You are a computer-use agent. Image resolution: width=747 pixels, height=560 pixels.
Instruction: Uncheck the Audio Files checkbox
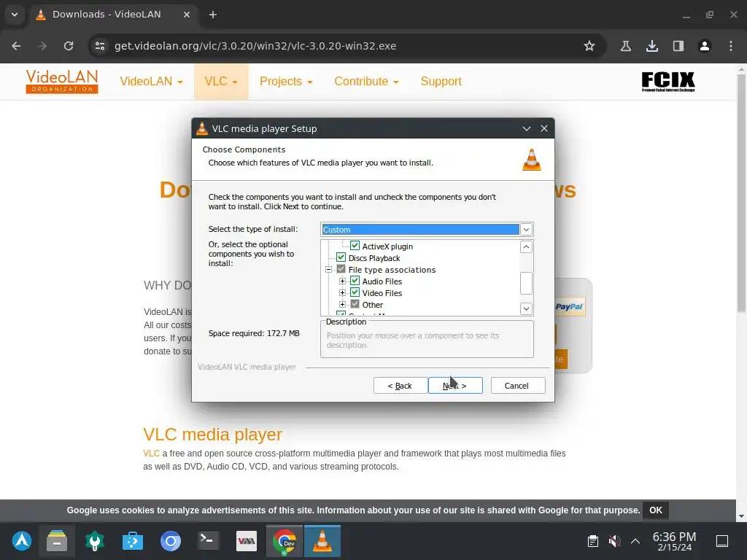point(355,281)
